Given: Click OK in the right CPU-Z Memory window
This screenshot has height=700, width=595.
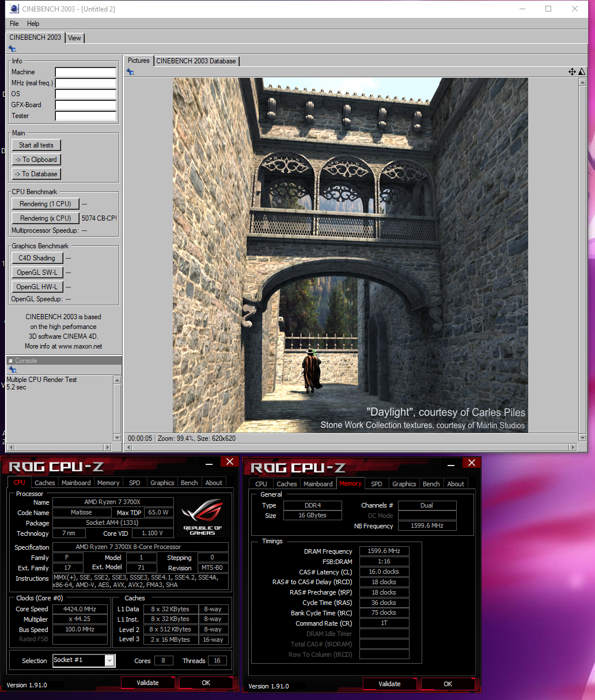Looking at the screenshot, I should click(448, 684).
